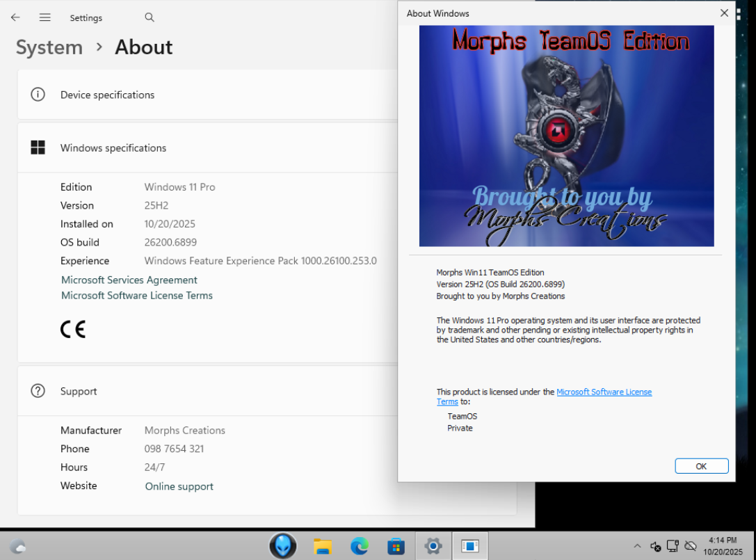Click the alien head Start button
The image size is (756, 560).
pos(283,546)
